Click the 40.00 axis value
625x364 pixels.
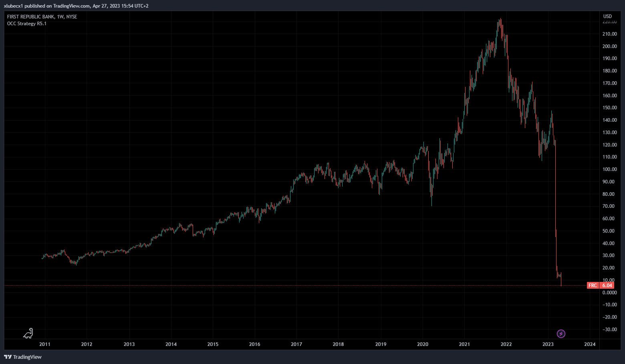tap(608, 243)
